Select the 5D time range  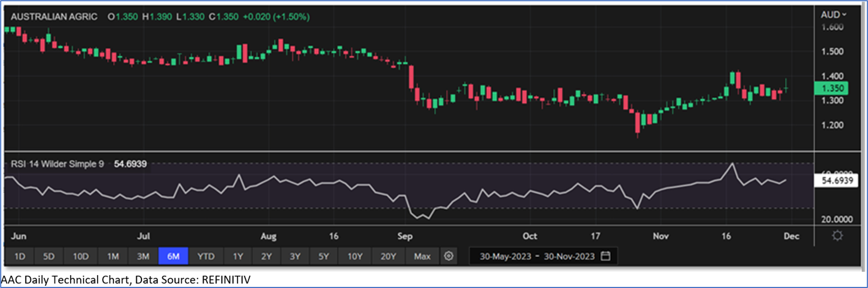[x=49, y=256]
